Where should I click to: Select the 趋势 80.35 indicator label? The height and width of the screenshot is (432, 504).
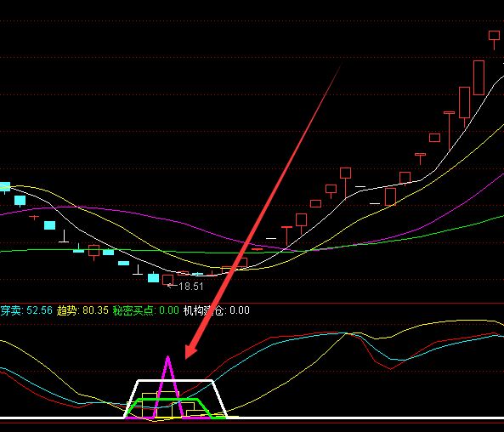pyautogui.click(x=82, y=310)
